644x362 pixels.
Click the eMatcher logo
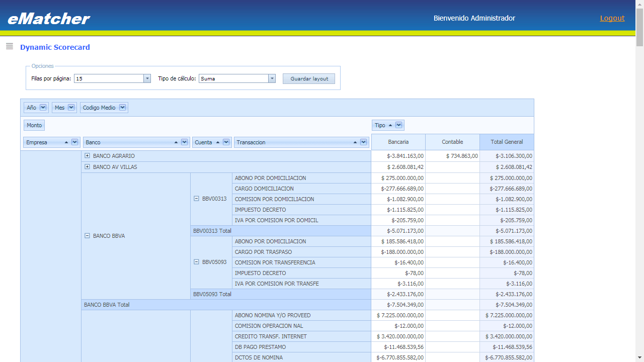pos(48,18)
